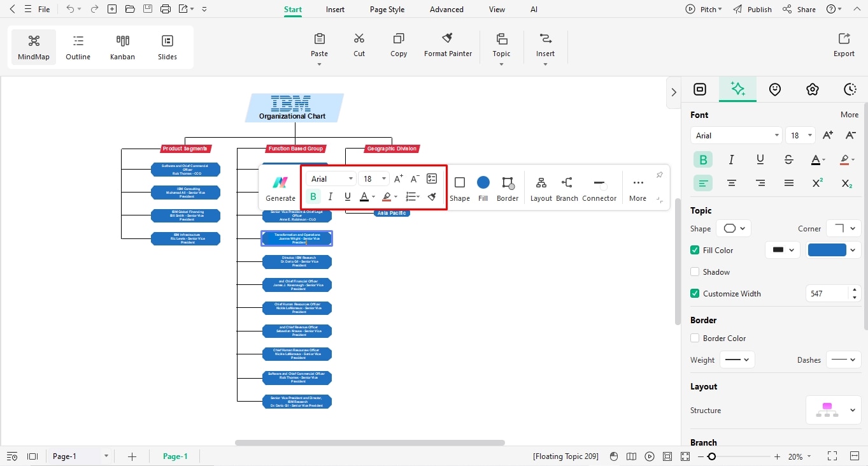Increase font size in side panel
This screenshot has width=868, height=466.
pyautogui.click(x=828, y=135)
